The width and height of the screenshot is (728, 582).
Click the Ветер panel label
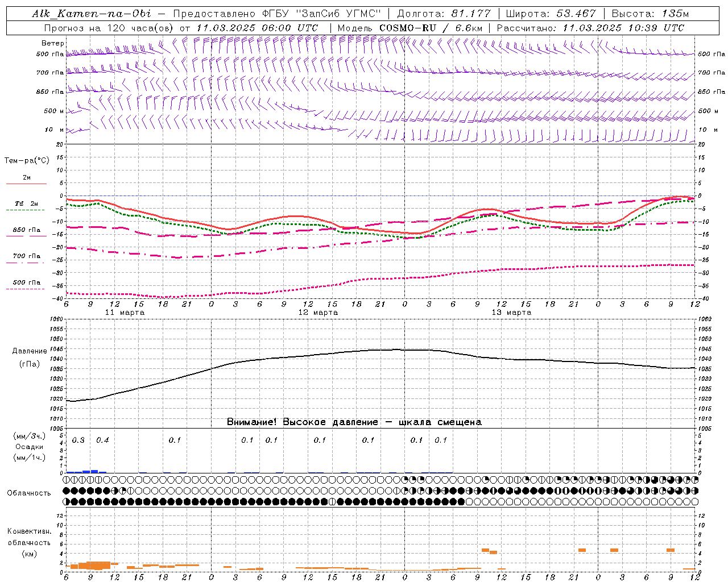53,43
